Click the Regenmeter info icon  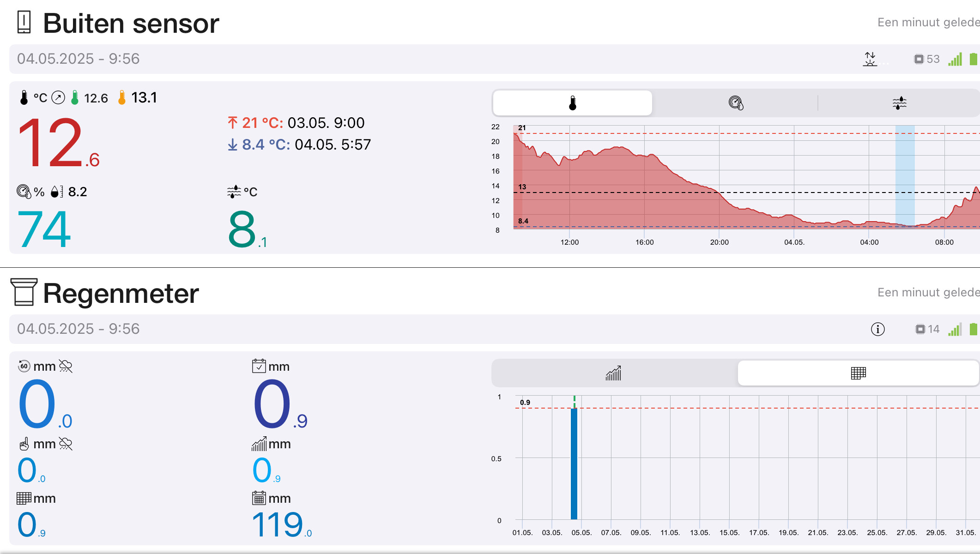point(877,329)
